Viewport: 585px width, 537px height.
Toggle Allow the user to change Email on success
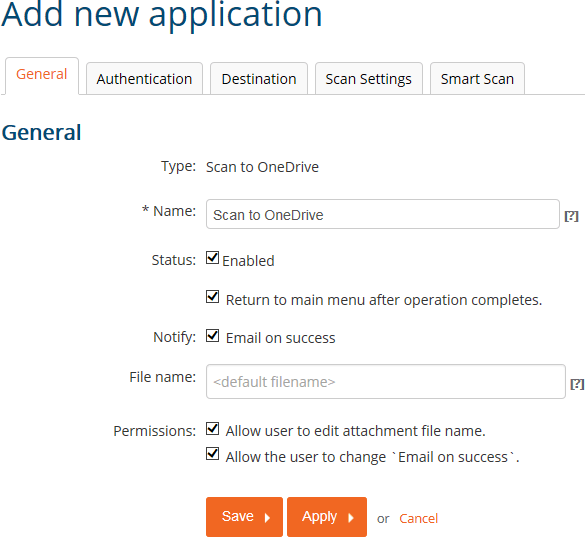(213, 454)
